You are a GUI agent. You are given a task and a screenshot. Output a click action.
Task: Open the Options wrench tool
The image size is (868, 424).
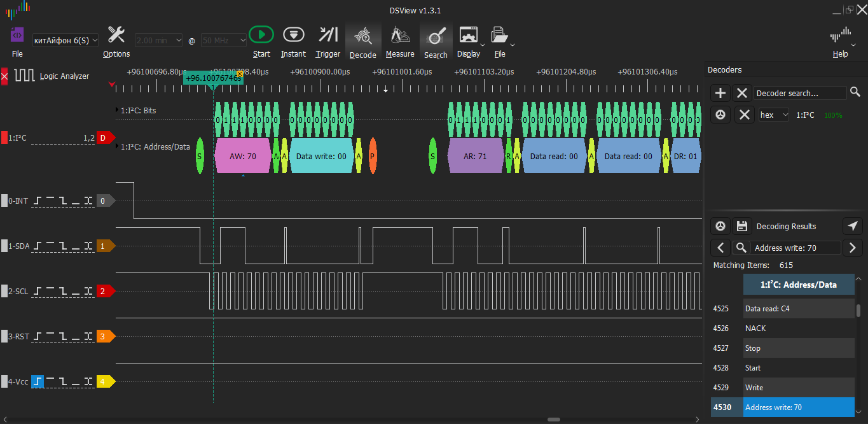pyautogui.click(x=116, y=34)
